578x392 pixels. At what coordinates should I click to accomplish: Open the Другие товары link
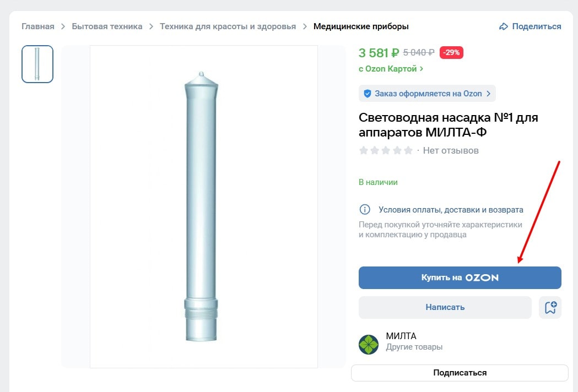tap(414, 347)
